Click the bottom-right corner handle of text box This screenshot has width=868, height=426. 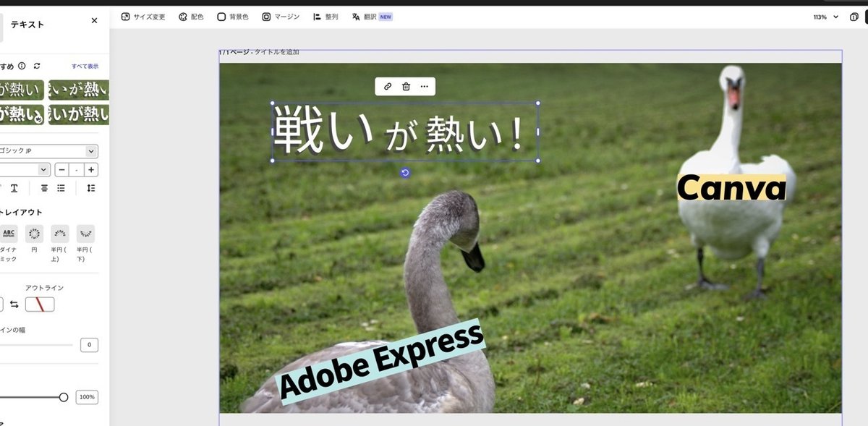point(537,161)
